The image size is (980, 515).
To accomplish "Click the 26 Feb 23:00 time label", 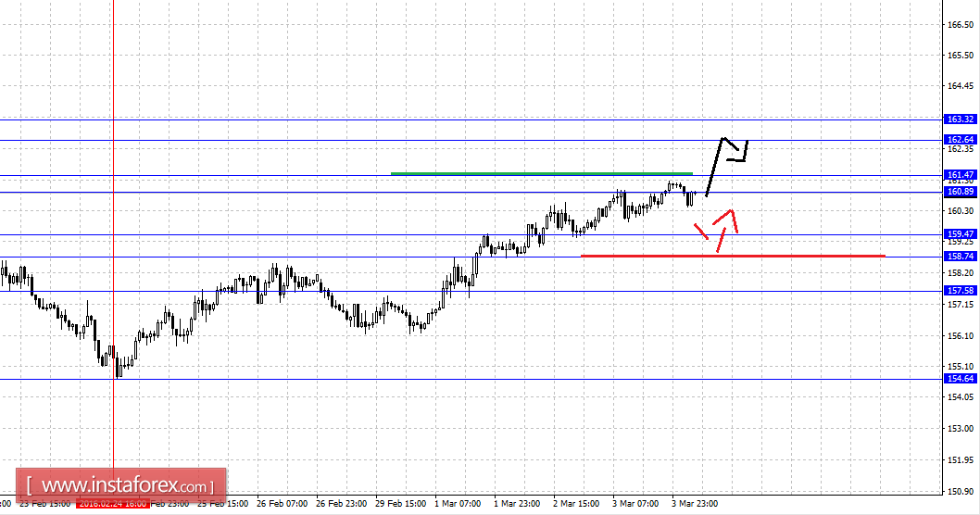I will 341,504.
